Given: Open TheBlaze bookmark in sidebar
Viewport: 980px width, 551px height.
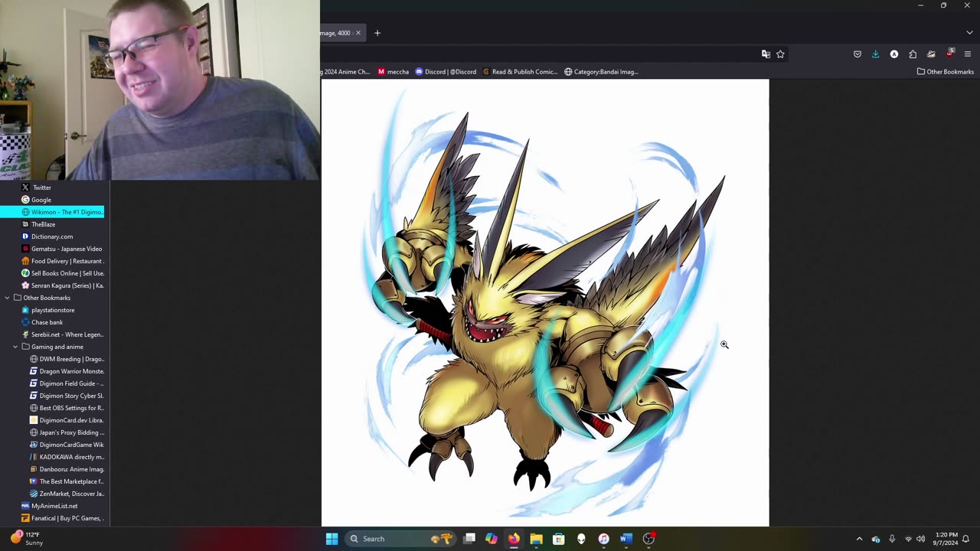Looking at the screenshot, I should click(x=38, y=224).
